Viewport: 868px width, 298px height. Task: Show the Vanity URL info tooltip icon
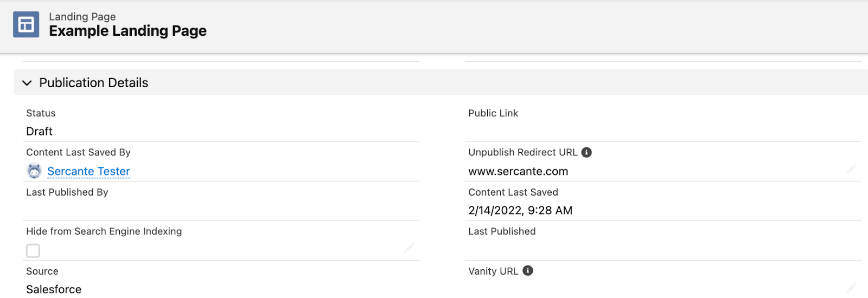point(528,270)
